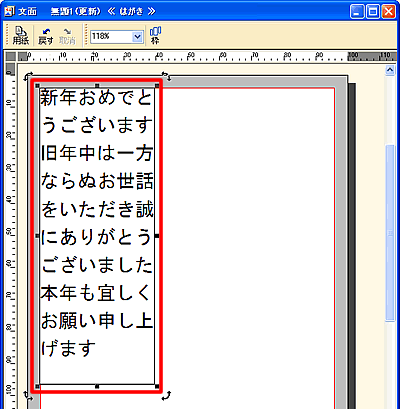
Task: Click the text line お願い申し上
Action: (x=97, y=321)
